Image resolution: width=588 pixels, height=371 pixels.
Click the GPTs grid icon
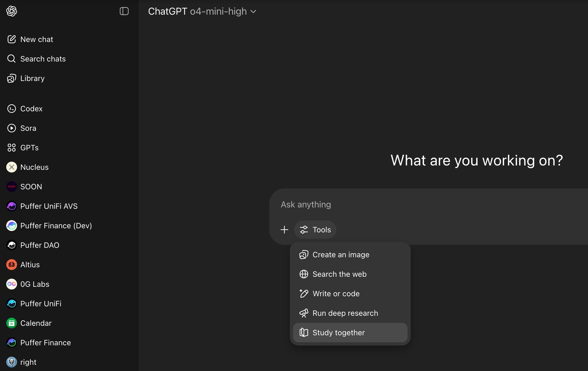click(x=12, y=148)
